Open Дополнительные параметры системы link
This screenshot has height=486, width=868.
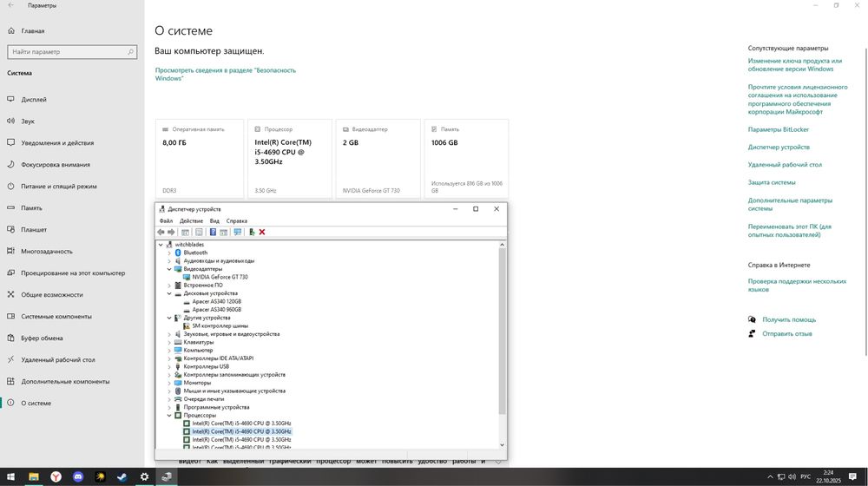[790, 204]
